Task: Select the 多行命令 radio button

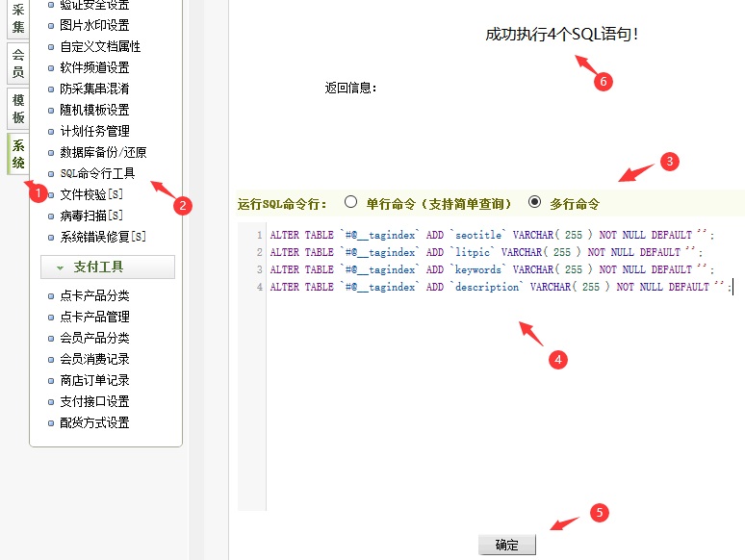Action: [534, 202]
